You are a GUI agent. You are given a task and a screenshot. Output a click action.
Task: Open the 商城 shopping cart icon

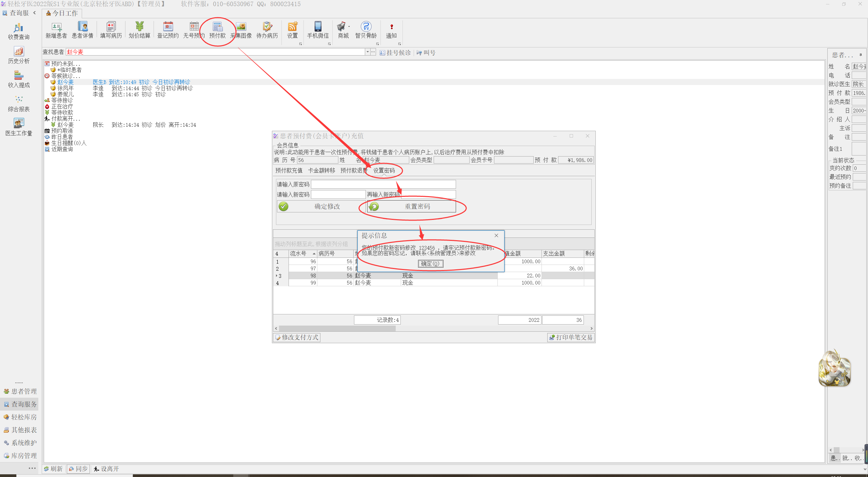pos(343,30)
